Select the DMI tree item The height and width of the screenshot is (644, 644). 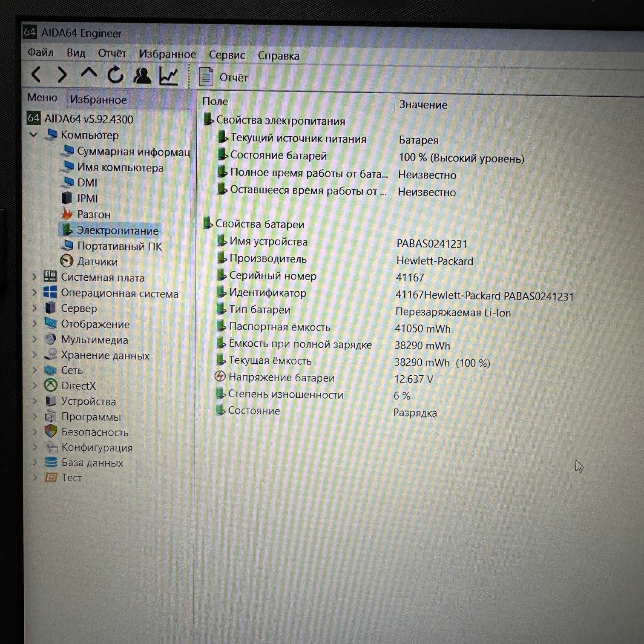(x=87, y=183)
